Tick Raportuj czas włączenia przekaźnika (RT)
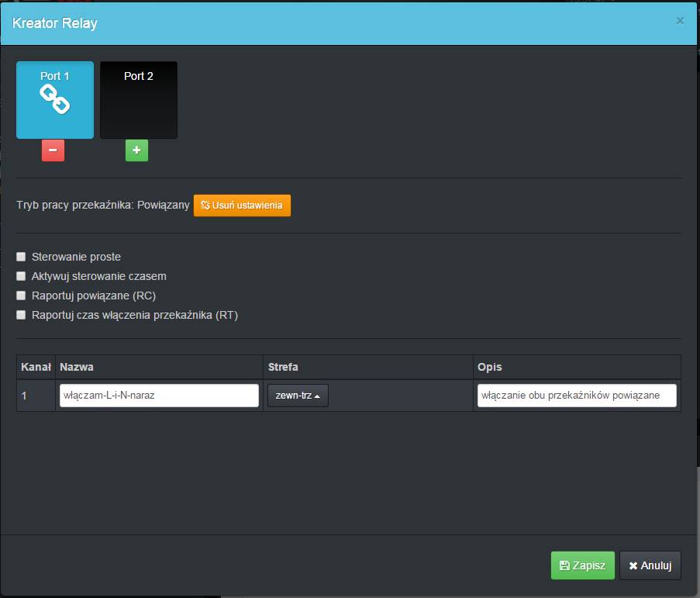This screenshot has width=700, height=598. point(22,315)
